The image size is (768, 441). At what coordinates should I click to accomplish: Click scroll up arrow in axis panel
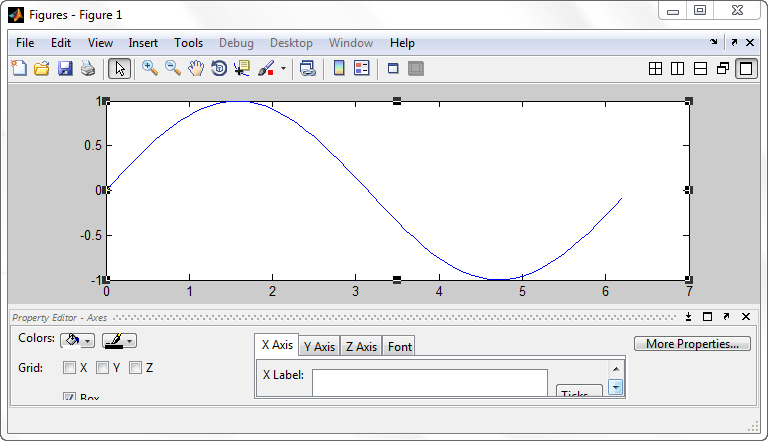coord(616,368)
